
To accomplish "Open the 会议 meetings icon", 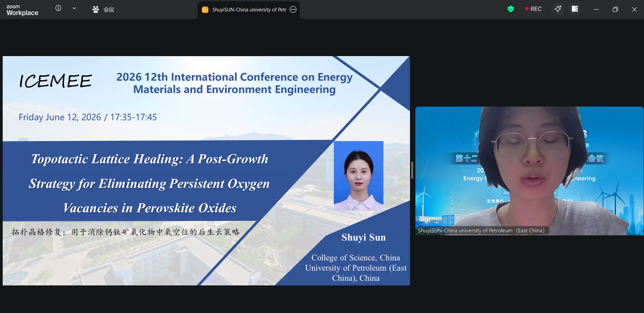I will click(x=96, y=9).
